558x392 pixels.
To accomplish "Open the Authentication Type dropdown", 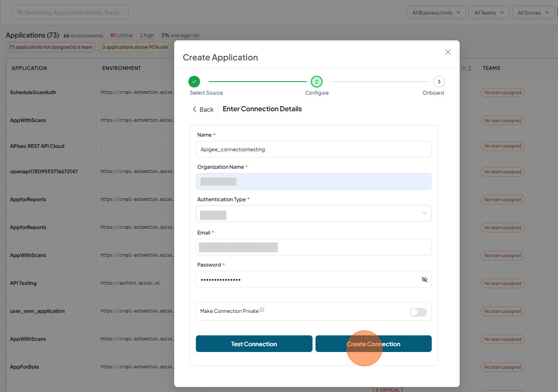I will point(314,213).
